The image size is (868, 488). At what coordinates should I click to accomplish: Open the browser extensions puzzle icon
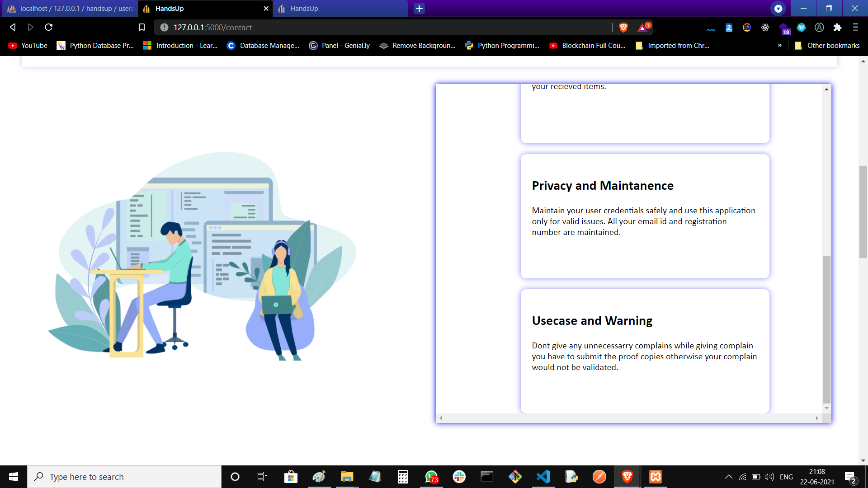837,28
